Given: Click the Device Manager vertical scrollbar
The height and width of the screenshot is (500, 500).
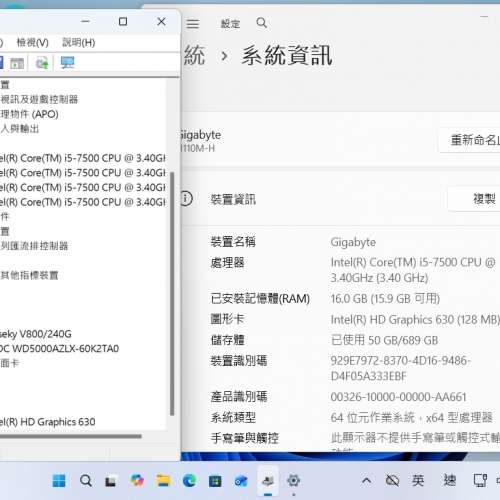Looking at the screenshot, I should point(172,293).
